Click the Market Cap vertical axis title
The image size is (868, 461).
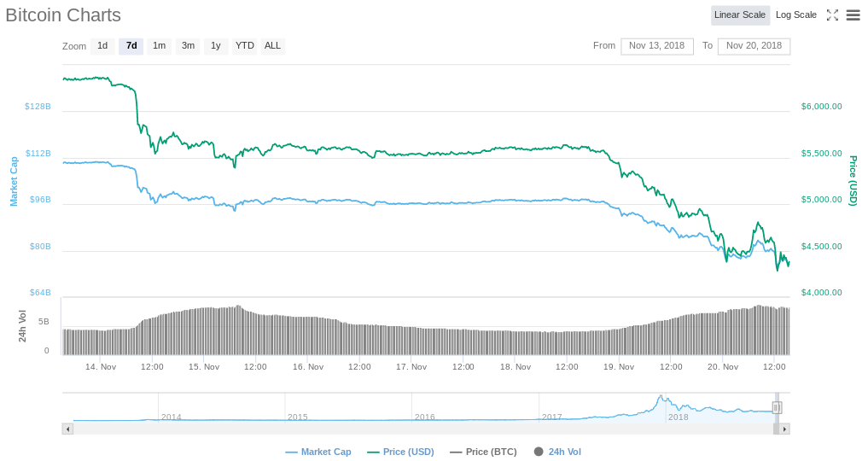pos(14,181)
